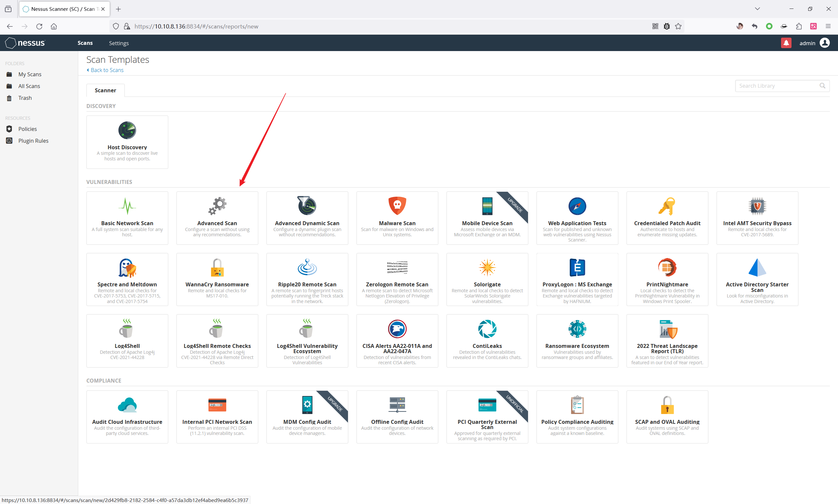Pick the Audit Cloud Infrastructure cloud icon

tap(127, 405)
